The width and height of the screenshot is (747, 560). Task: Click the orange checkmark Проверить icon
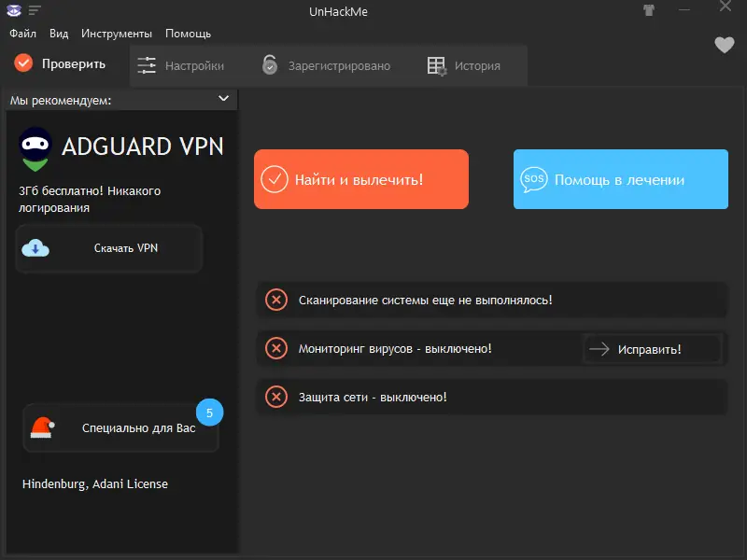click(x=23, y=63)
